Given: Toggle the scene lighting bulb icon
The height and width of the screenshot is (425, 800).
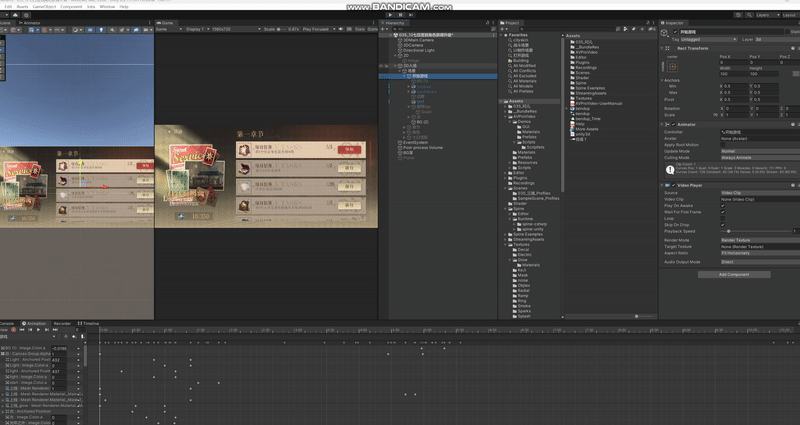Looking at the screenshot, I should pos(102,30).
